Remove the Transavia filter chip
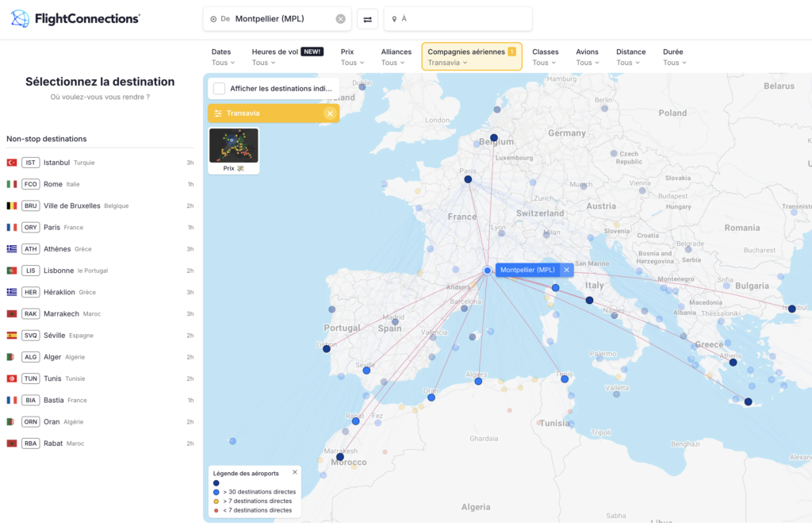The width and height of the screenshot is (812, 526). tap(330, 113)
